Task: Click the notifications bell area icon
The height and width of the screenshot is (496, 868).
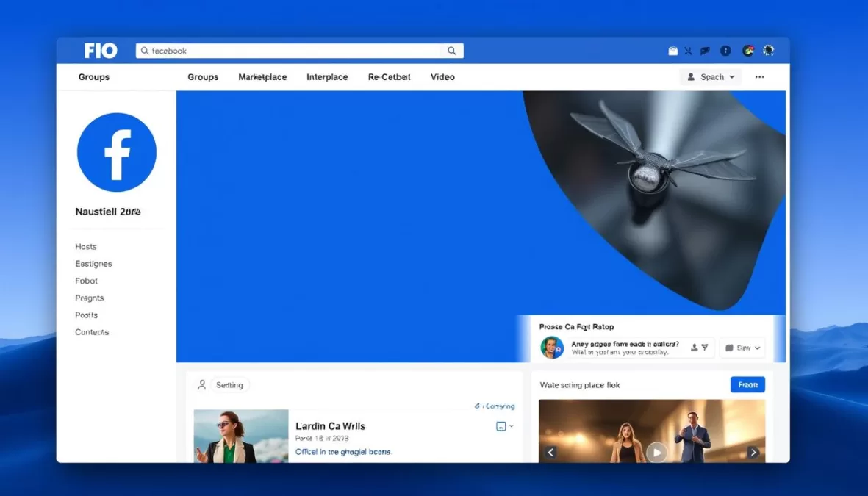Action: (x=769, y=50)
